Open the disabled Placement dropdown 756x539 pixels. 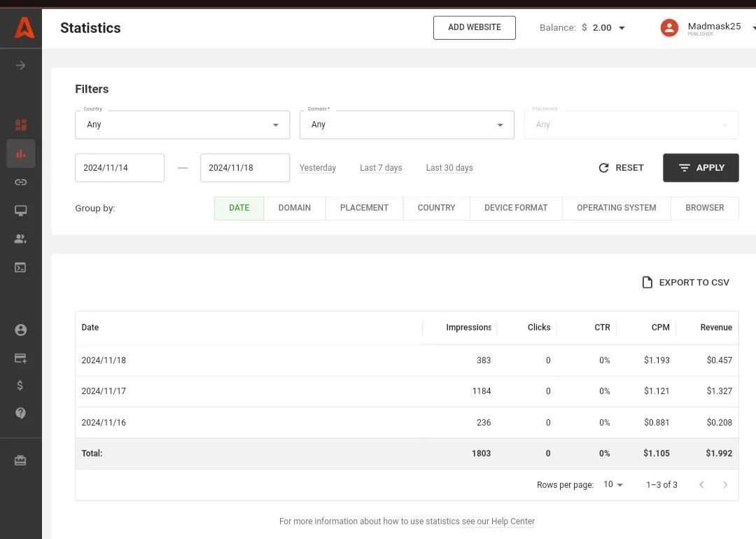pyautogui.click(x=631, y=125)
